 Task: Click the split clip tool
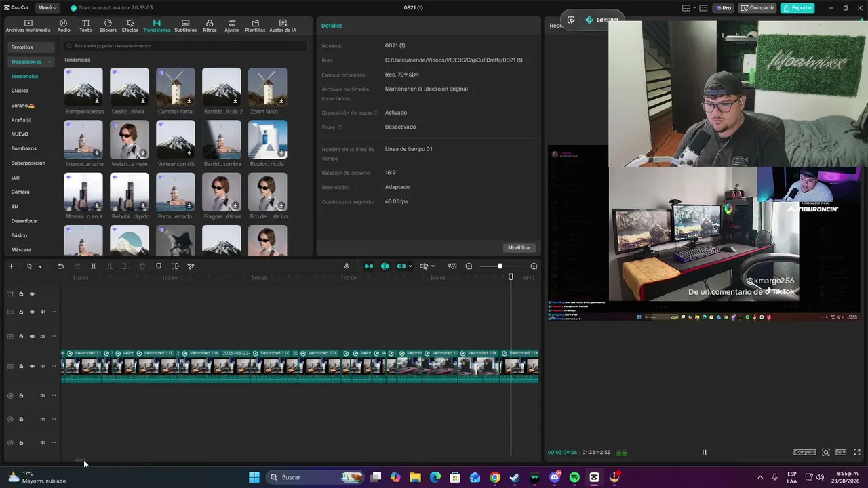[94, 266]
